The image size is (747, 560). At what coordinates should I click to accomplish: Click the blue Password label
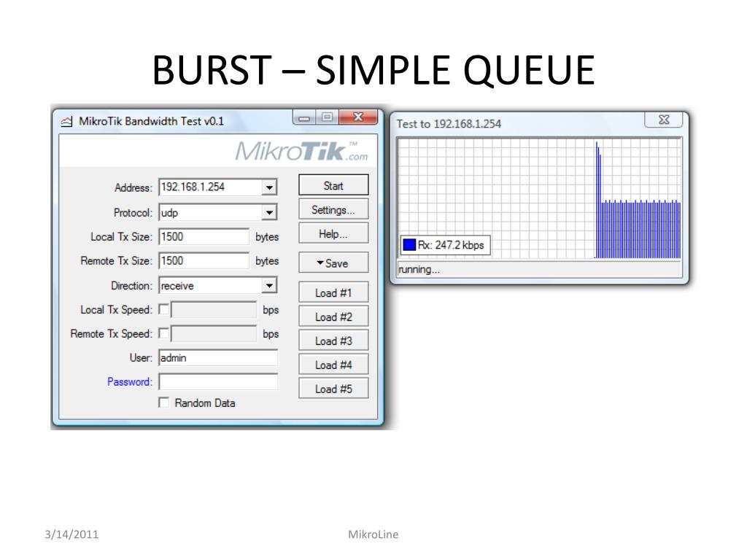130,382
